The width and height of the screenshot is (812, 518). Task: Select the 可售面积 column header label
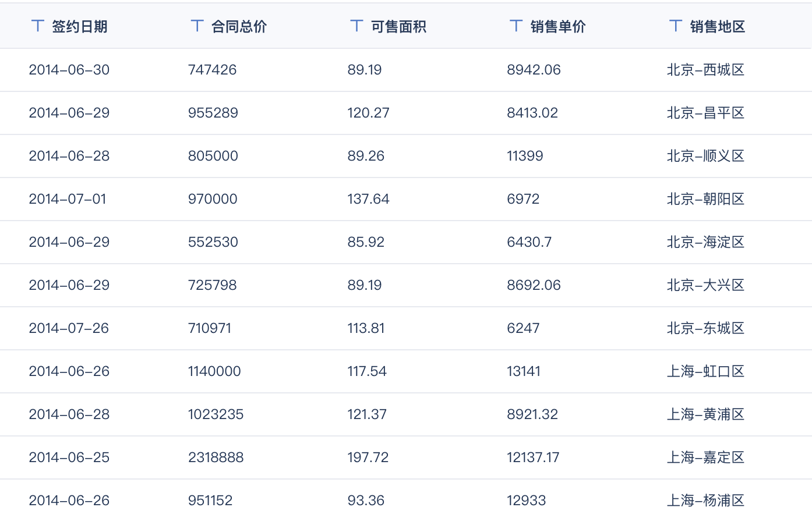398,27
